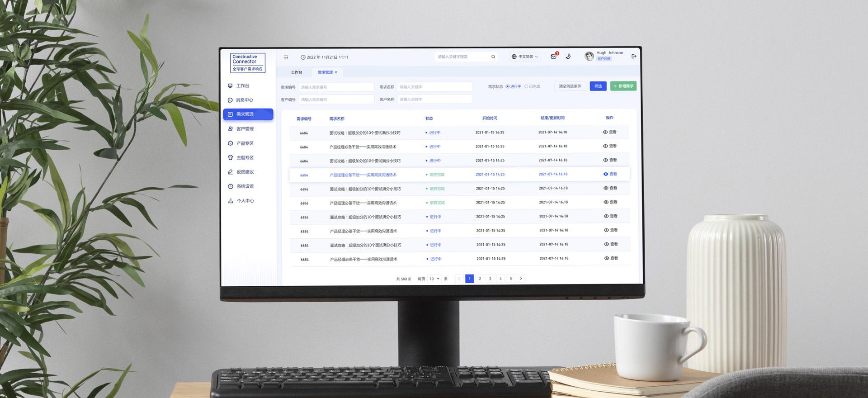Click the 产品专区 cube icon in sidebar
Image resolution: width=868 pixels, height=398 pixels.
(x=231, y=143)
